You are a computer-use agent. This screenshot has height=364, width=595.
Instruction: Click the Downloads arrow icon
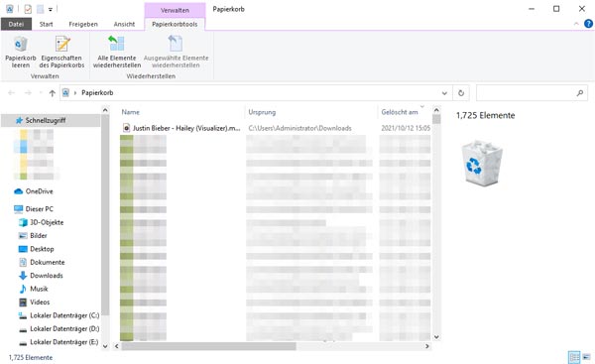click(x=23, y=276)
